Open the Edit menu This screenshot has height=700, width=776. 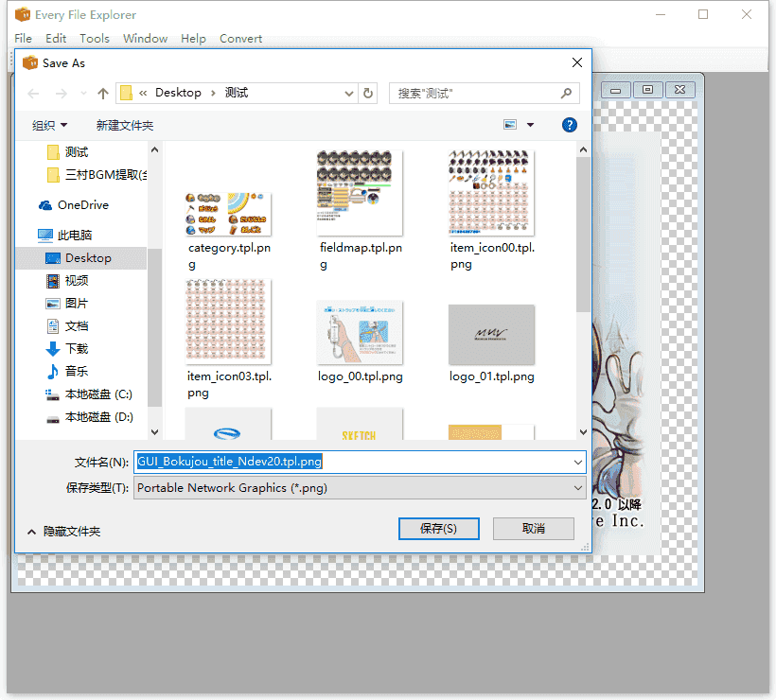(56, 39)
